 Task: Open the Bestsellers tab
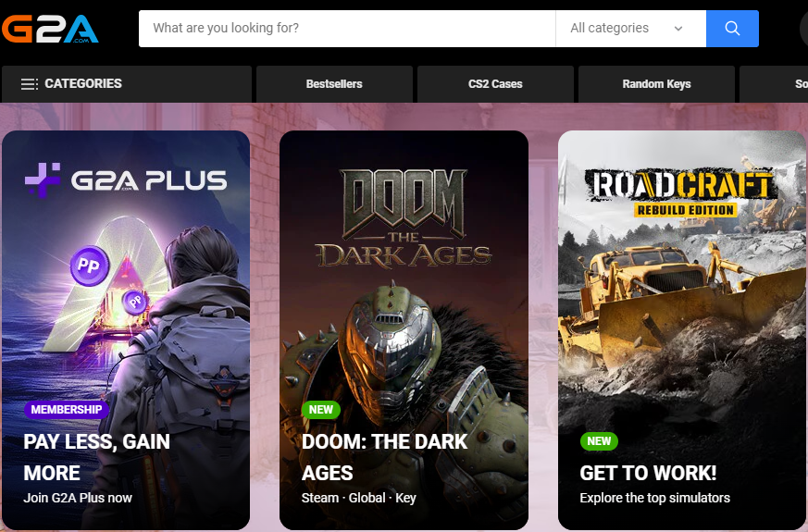[334, 84]
